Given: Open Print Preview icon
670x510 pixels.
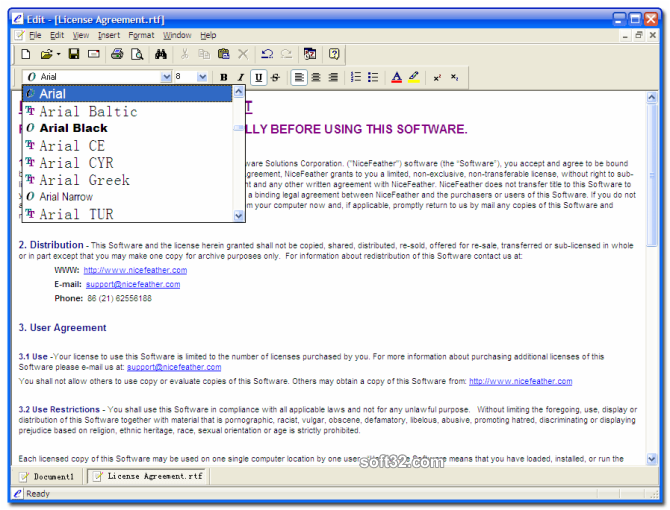Looking at the screenshot, I should pyautogui.click(x=137, y=54).
